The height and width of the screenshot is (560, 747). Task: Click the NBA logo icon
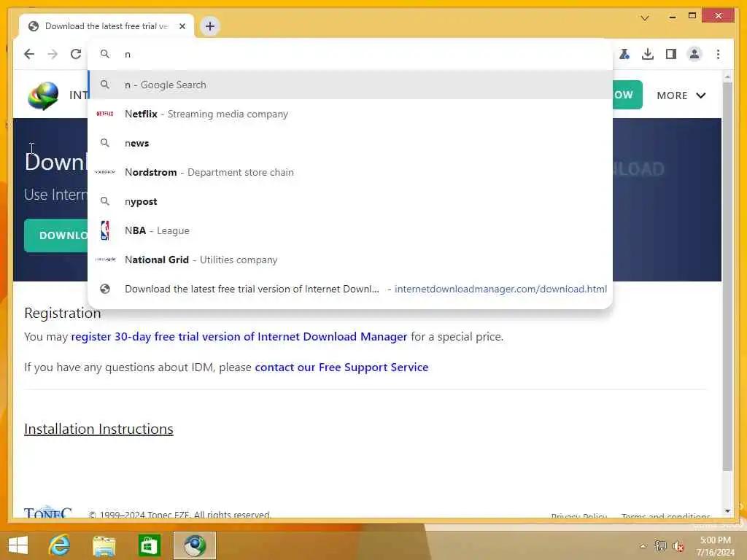[x=105, y=230]
